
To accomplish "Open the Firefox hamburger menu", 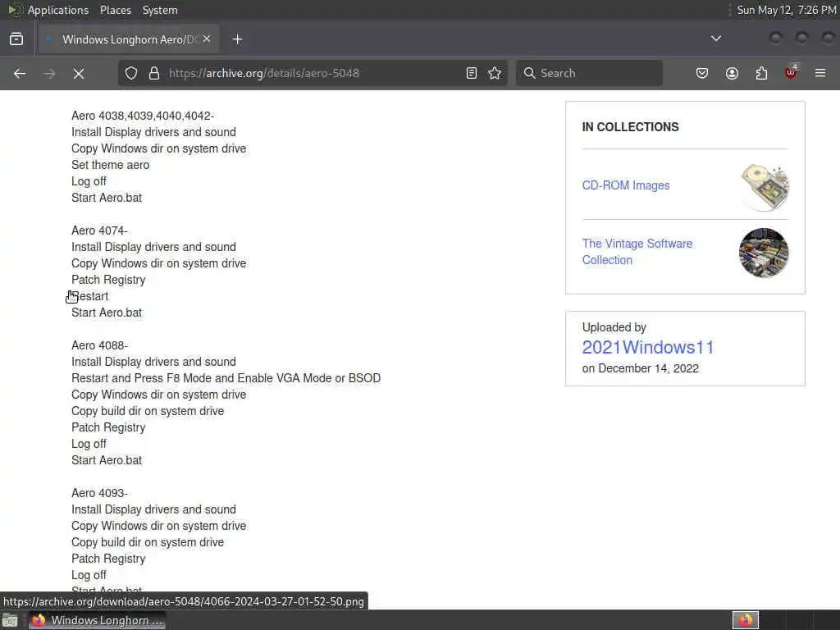I will [x=820, y=73].
